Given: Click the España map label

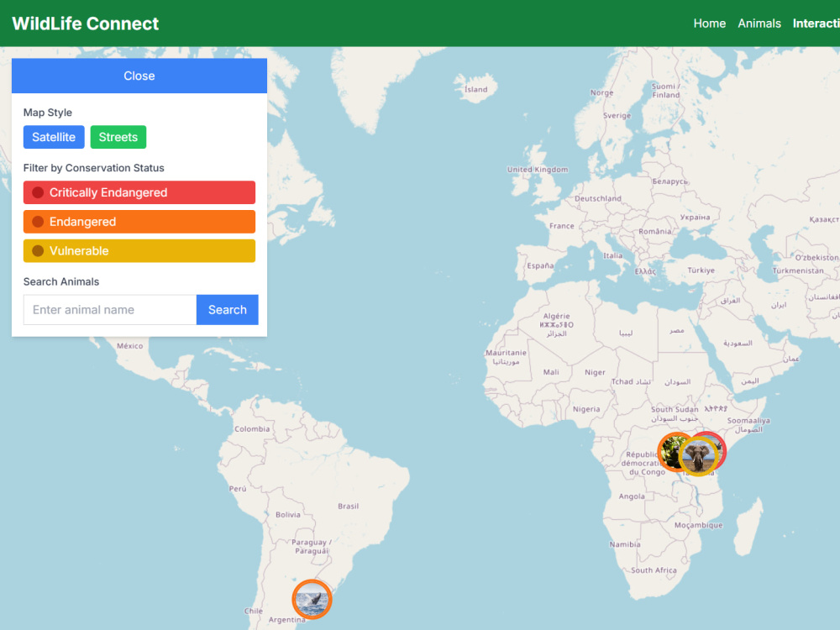Looking at the screenshot, I should (540, 265).
